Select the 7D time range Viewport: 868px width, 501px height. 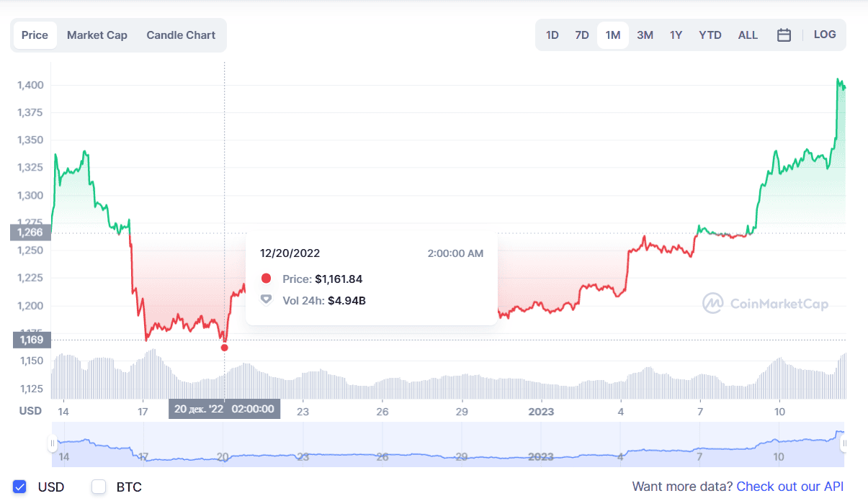pos(582,35)
